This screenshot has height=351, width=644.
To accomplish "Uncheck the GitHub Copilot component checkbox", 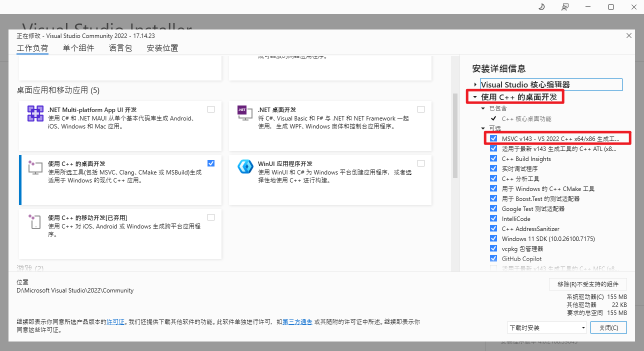I will coord(494,258).
